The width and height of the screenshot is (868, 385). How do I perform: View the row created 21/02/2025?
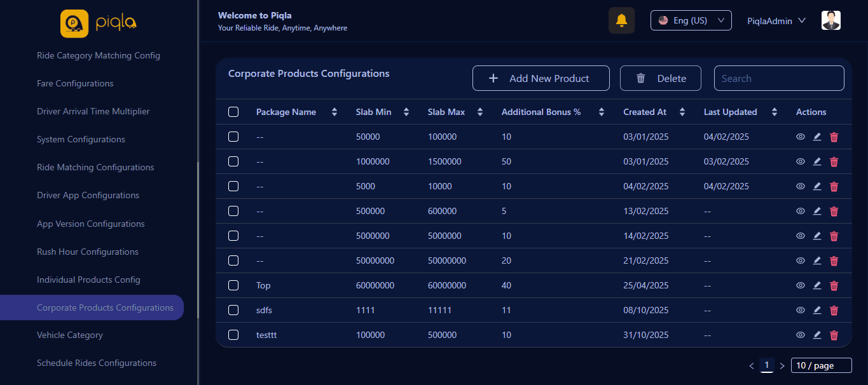[801, 260]
